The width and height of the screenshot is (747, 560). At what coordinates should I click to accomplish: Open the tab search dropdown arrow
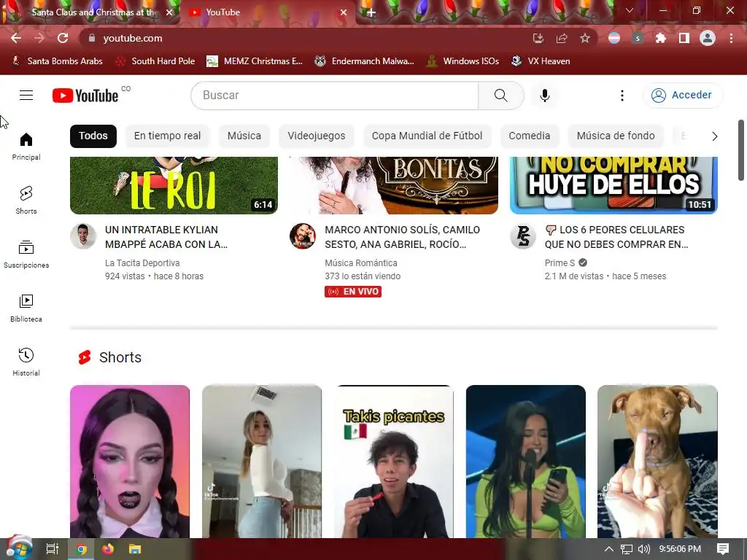[630, 10]
